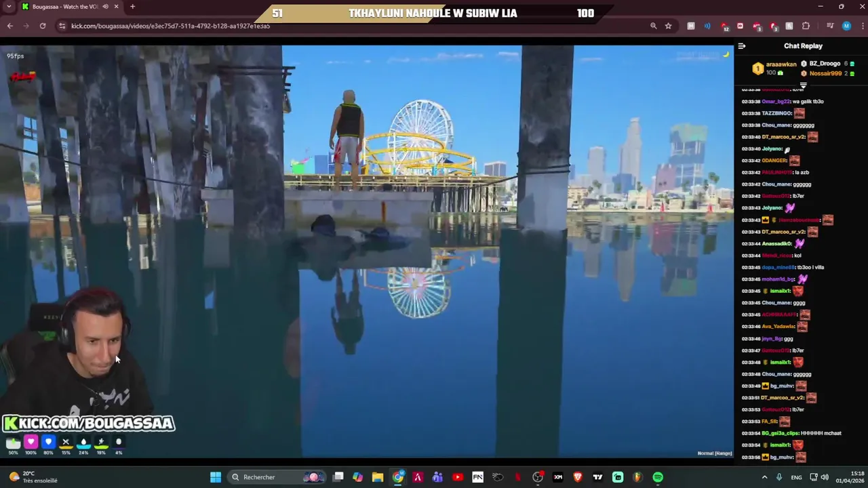Click username Ava_Yadawia in chat
868x488 pixels.
tap(778, 327)
